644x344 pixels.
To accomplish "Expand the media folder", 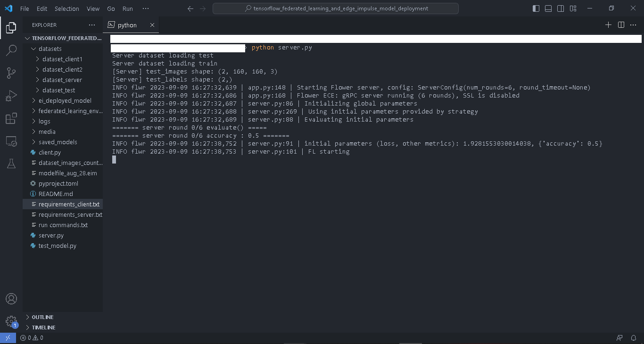I will 63,131.
